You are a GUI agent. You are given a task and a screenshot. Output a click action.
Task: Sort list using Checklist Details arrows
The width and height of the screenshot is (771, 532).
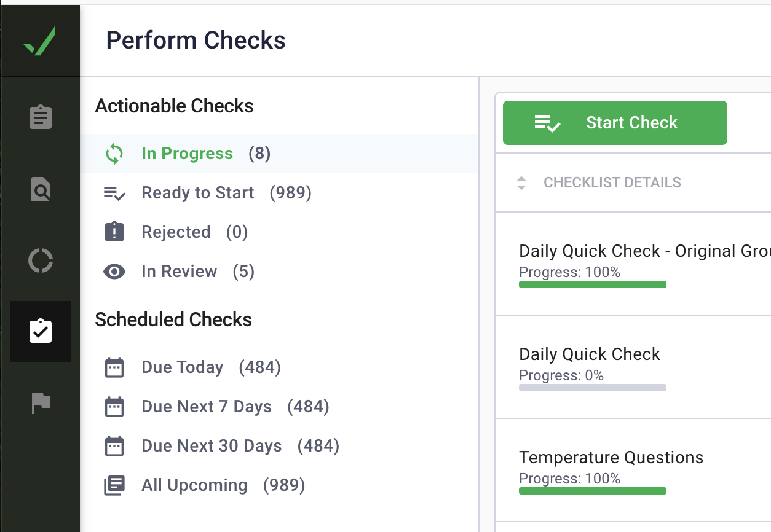[x=521, y=182]
